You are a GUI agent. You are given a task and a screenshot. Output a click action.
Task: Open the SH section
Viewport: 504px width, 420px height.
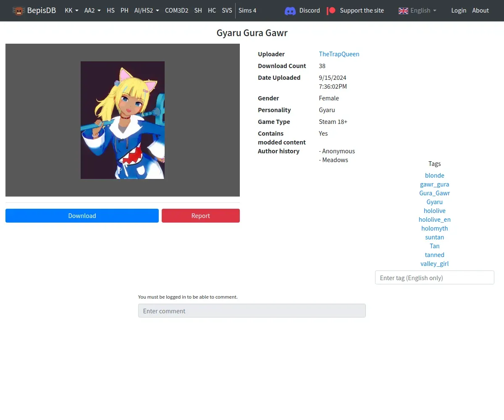point(198,10)
